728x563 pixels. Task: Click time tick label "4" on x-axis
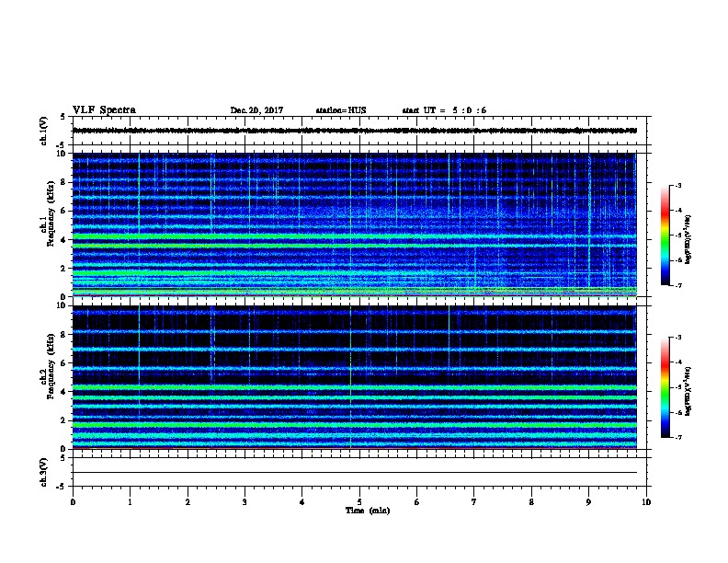pyautogui.click(x=302, y=501)
